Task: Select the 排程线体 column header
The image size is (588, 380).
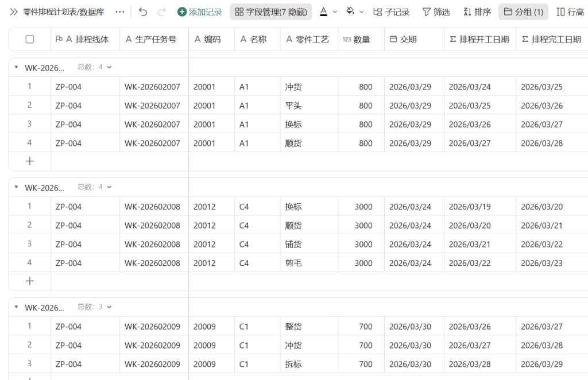Action: pyautogui.click(x=85, y=39)
